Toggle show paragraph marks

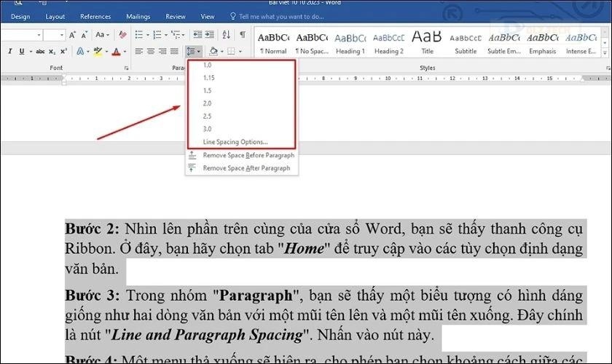pyautogui.click(x=243, y=34)
